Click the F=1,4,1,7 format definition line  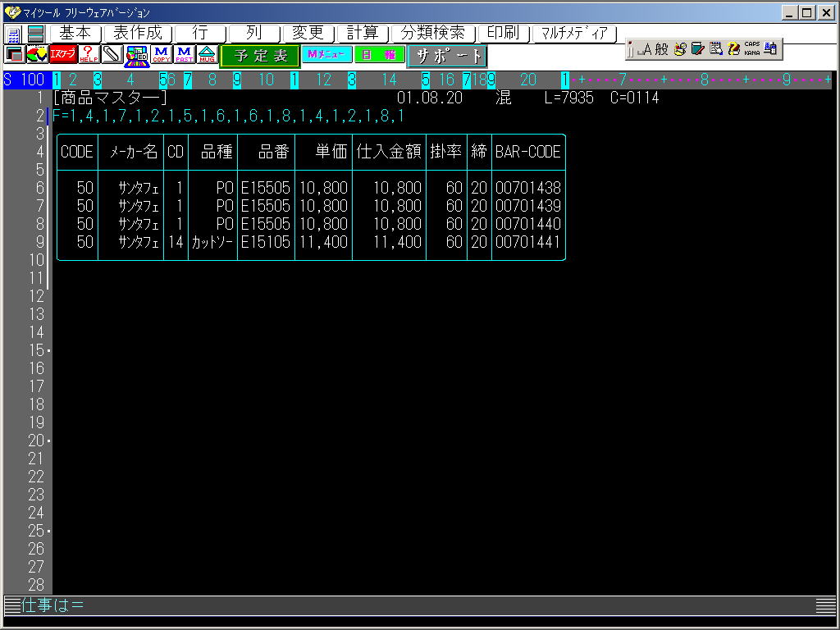pos(228,116)
